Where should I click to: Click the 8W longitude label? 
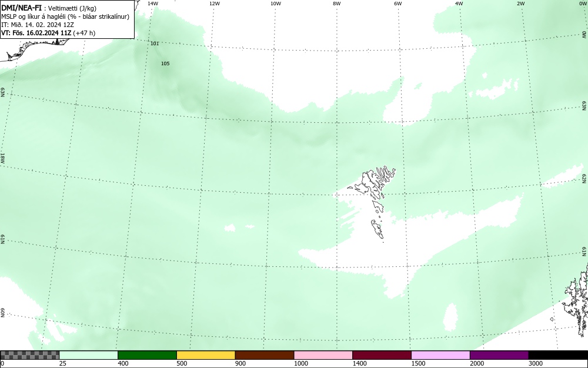[337, 4]
